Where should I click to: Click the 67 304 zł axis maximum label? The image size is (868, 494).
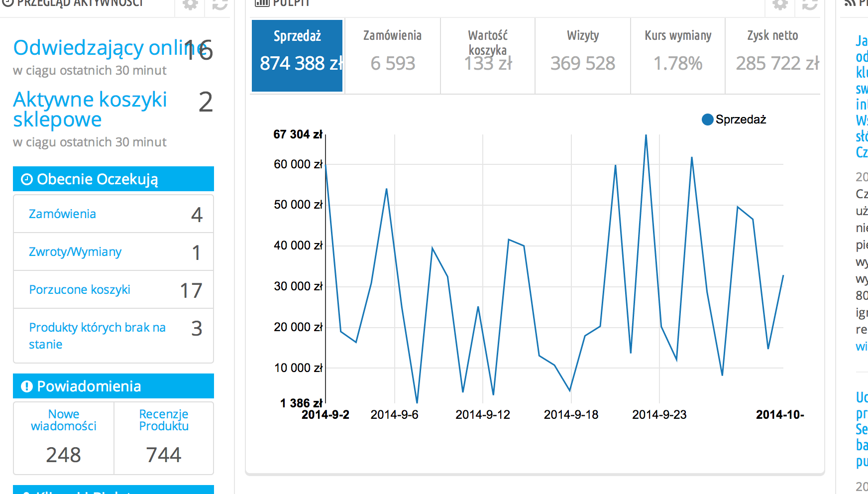coord(298,134)
